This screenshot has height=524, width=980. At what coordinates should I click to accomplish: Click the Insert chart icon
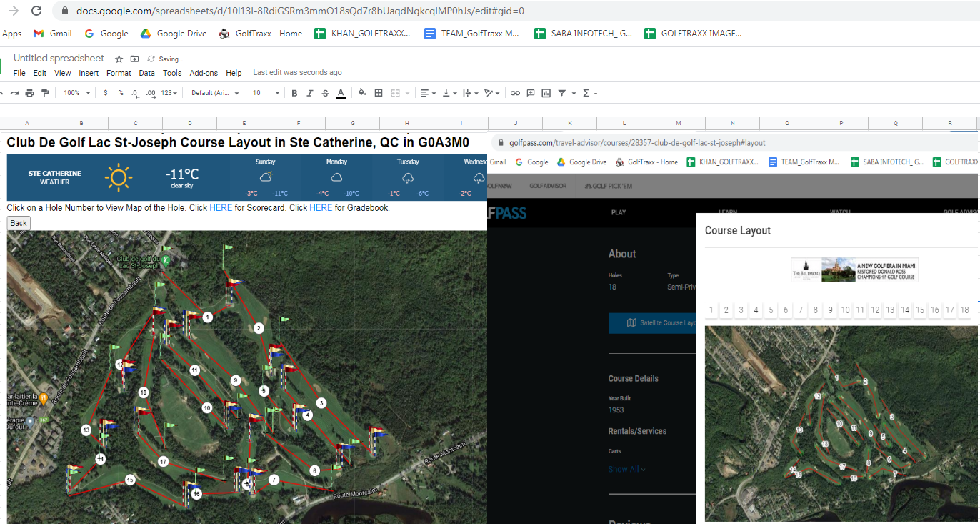(546, 93)
